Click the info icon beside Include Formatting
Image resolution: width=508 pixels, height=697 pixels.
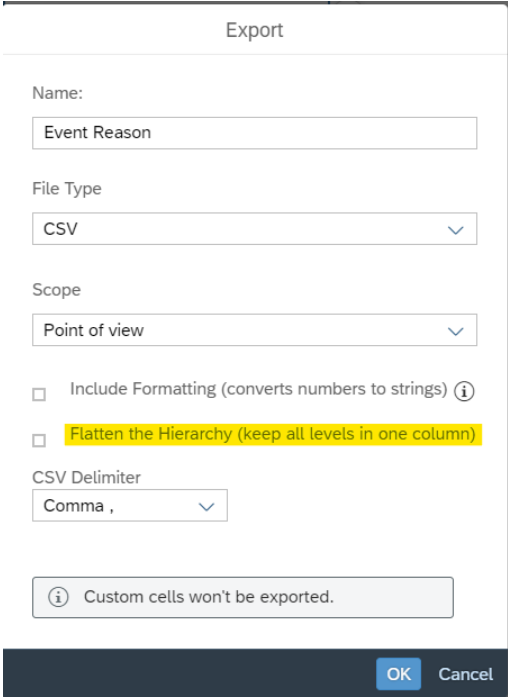(x=464, y=391)
